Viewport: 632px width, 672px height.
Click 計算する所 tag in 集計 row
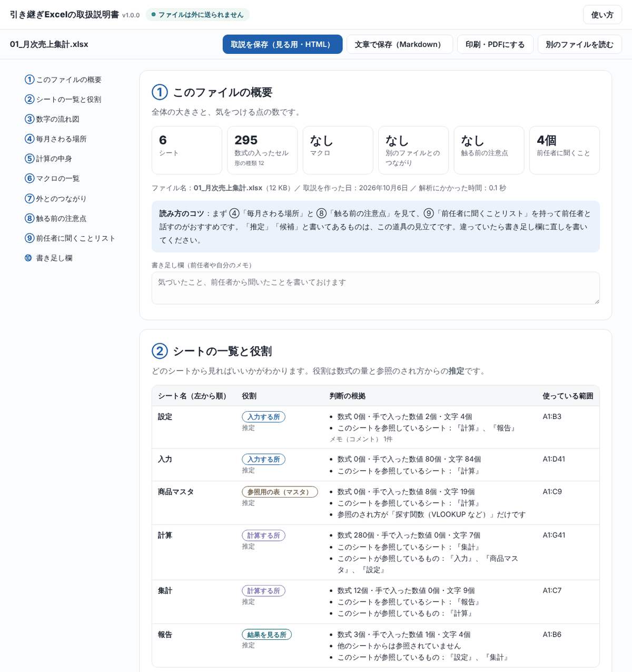[x=263, y=591]
